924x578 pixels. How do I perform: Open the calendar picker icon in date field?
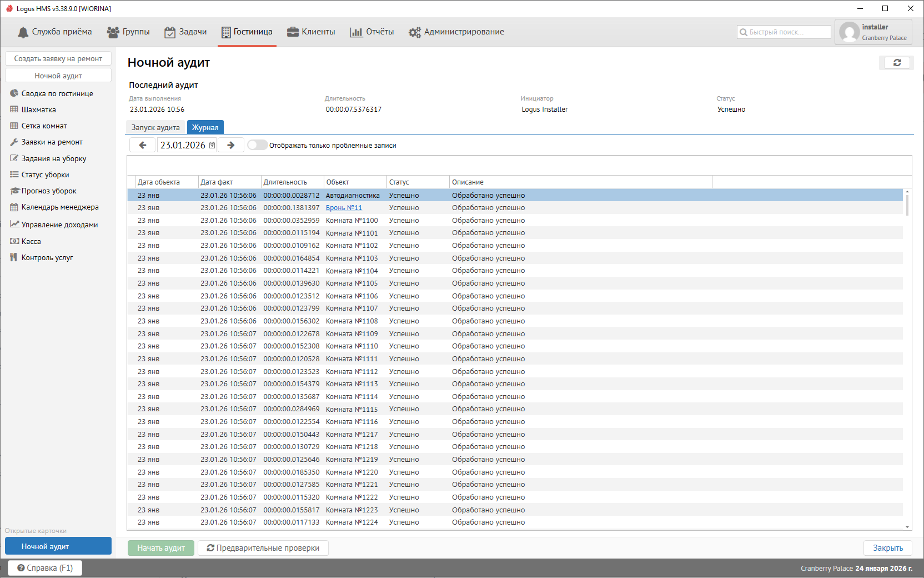pos(212,145)
